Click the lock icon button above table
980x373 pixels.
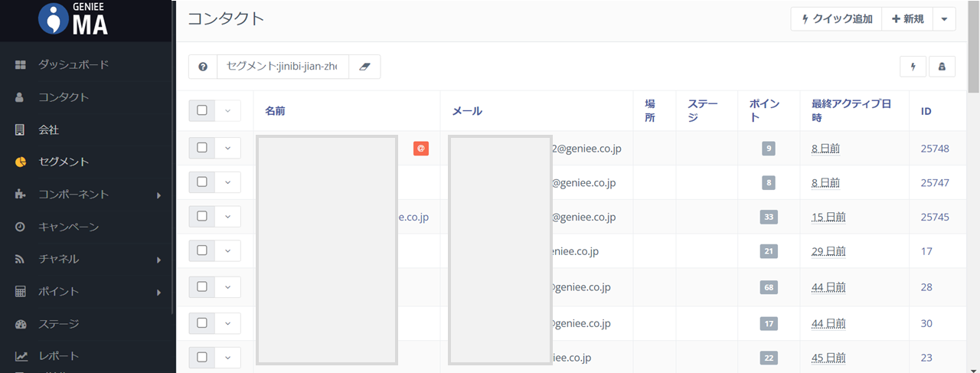(942, 67)
